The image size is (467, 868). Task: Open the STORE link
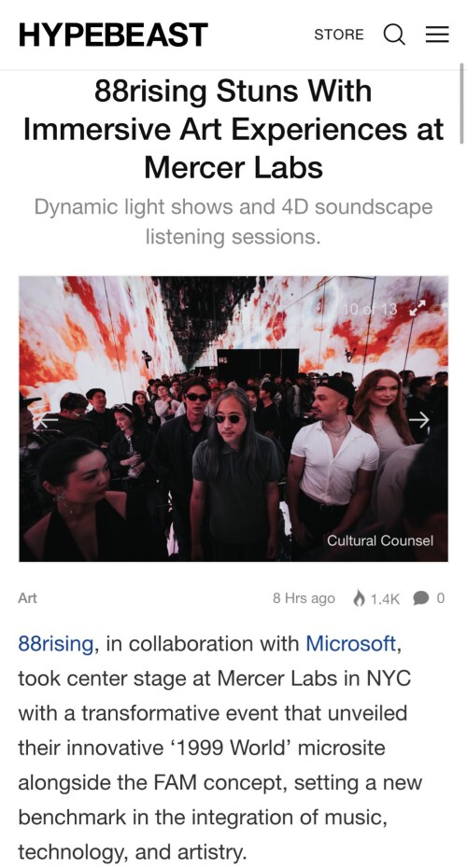click(x=339, y=35)
